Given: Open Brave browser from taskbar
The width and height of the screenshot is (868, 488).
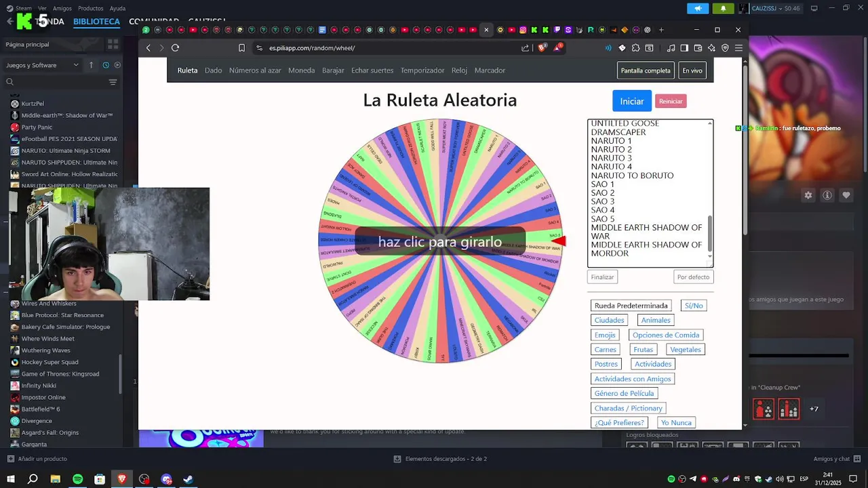Looking at the screenshot, I should (x=122, y=479).
